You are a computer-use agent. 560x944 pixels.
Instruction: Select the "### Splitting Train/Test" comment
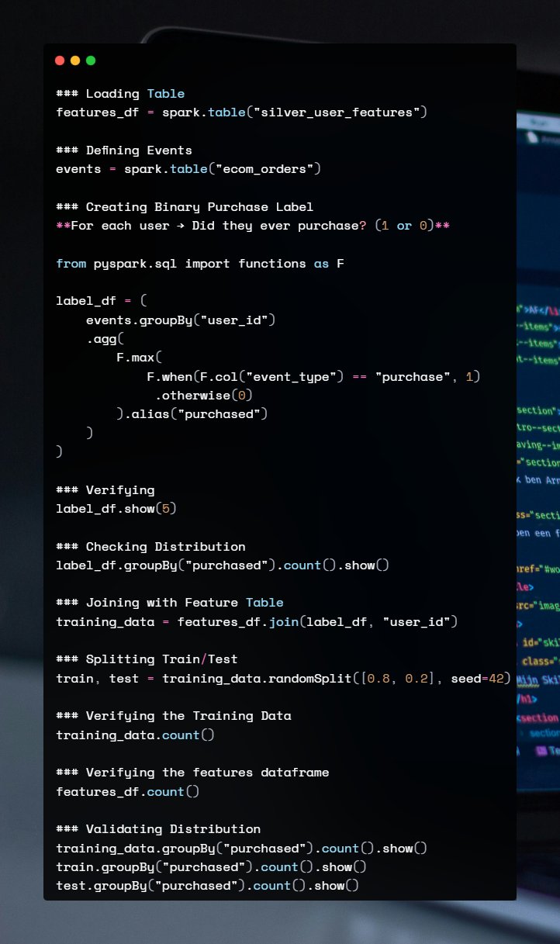[x=147, y=659]
